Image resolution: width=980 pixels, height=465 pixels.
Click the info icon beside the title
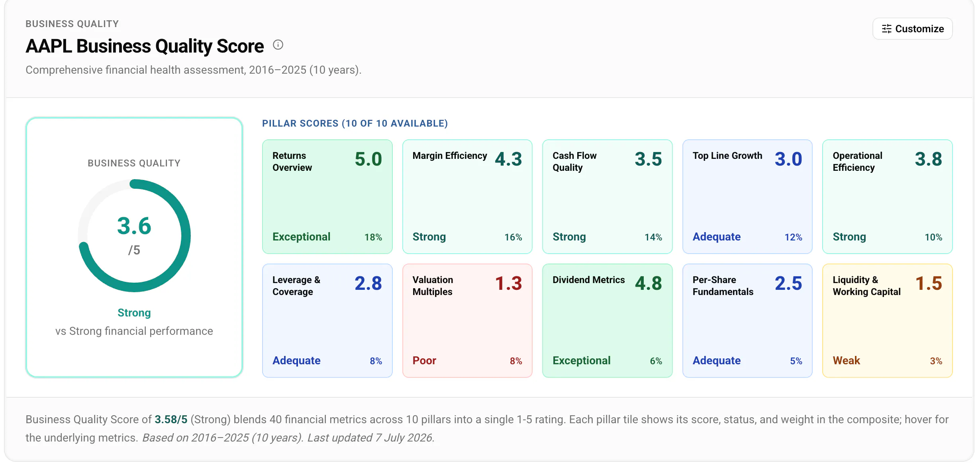point(278,45)
